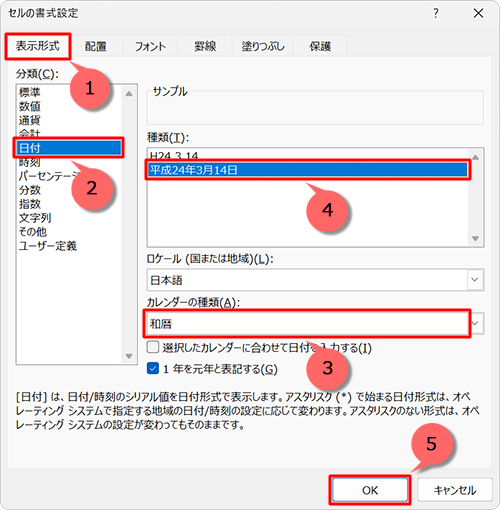Choose the 平成24年3月14日 date format
The image size is (500, 510).
click(308, 170)
